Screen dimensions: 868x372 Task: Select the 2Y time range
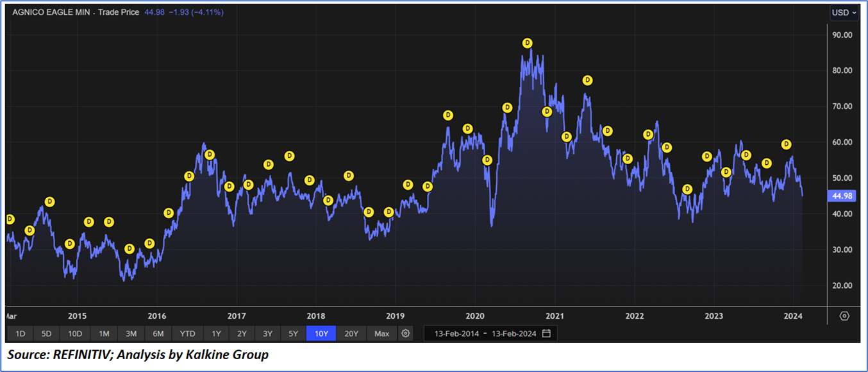tap(242, 334)
